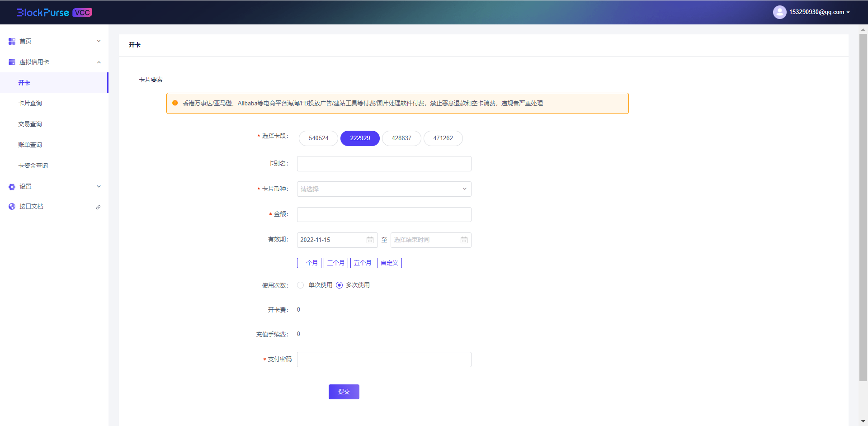
Task: Click the 接口文档 globe icon
Action: [x=12, y=207]
